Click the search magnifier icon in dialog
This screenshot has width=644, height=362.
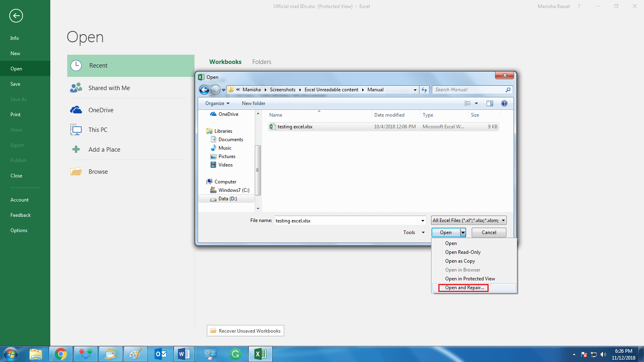(508, 90)
